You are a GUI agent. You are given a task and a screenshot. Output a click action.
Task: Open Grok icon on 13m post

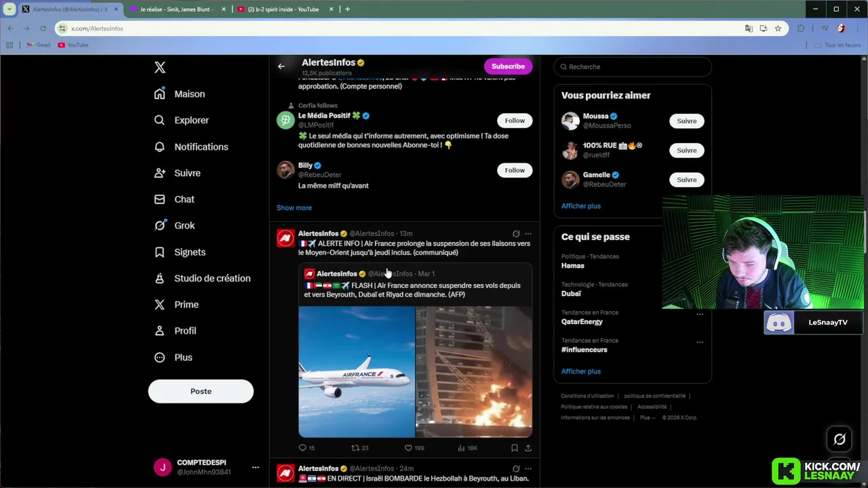point(516,234)
